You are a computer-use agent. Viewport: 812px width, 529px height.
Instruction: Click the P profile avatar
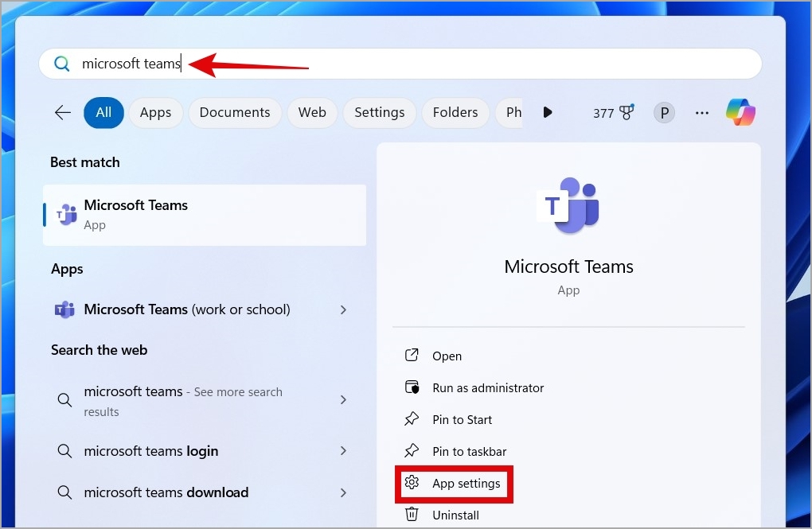point(665,113)
